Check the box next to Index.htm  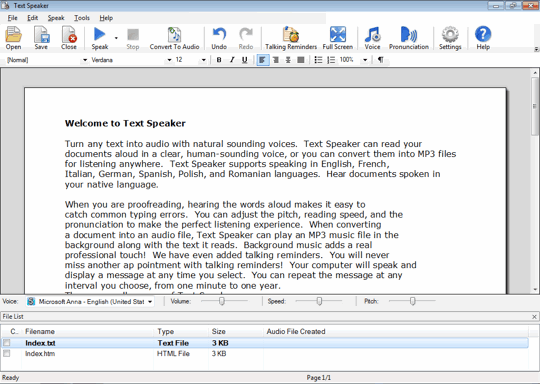coord(7,353)
